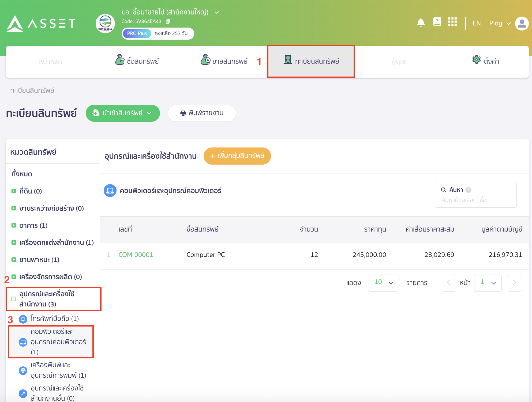
Task: Switch to the ซื้อสินทรัพย์ tab
Action: tap(137, 61)
